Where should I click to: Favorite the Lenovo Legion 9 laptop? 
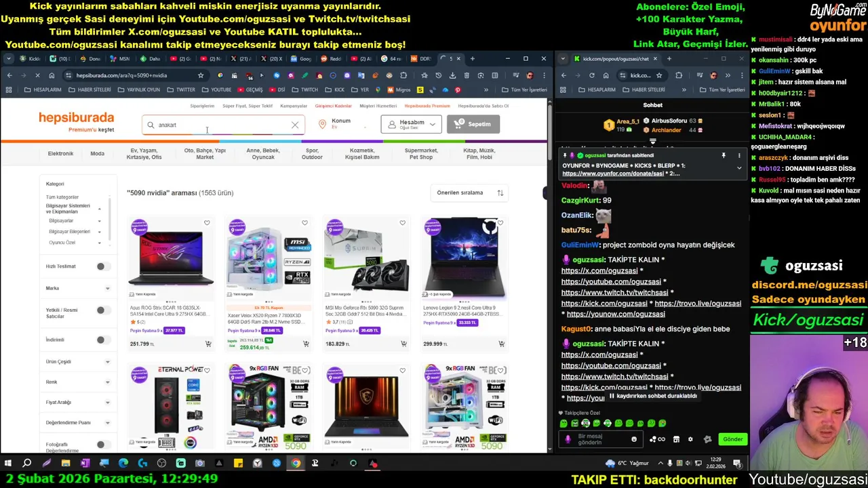coord(500,223)
